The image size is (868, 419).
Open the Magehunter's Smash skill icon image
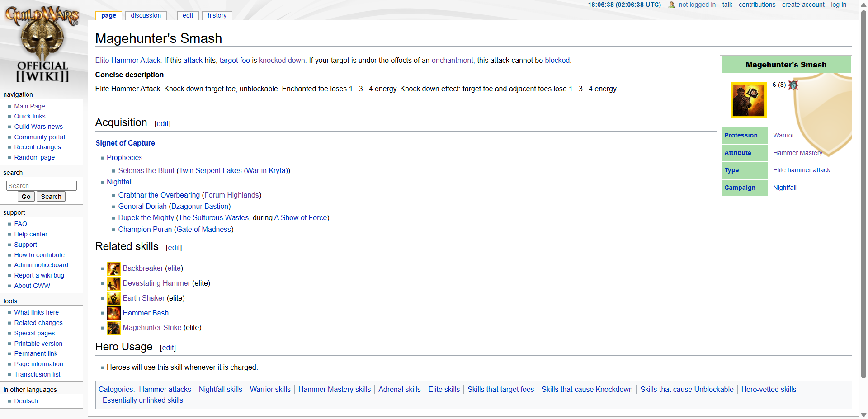tap(749, 100)
